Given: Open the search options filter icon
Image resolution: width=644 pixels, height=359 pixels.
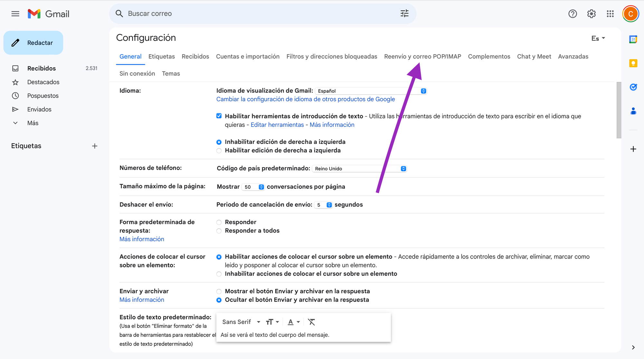Looking at the screenshot, I should 404,14.
